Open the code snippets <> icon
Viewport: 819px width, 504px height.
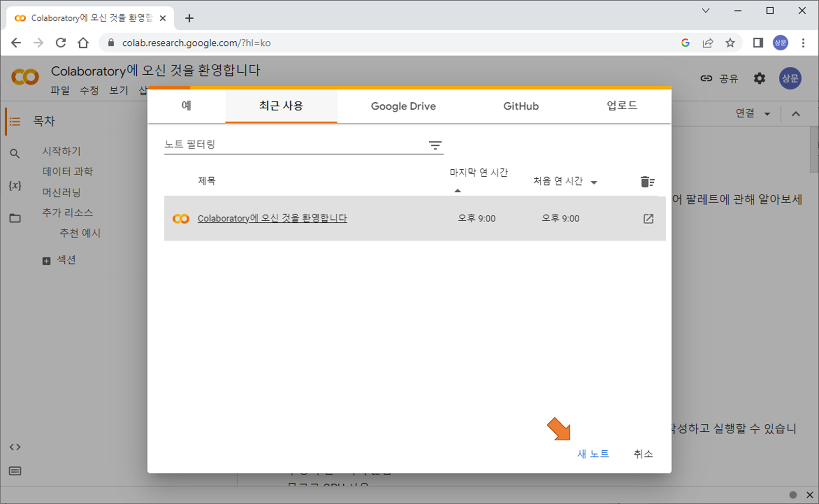pyautogui.click(x=15, y=447)
